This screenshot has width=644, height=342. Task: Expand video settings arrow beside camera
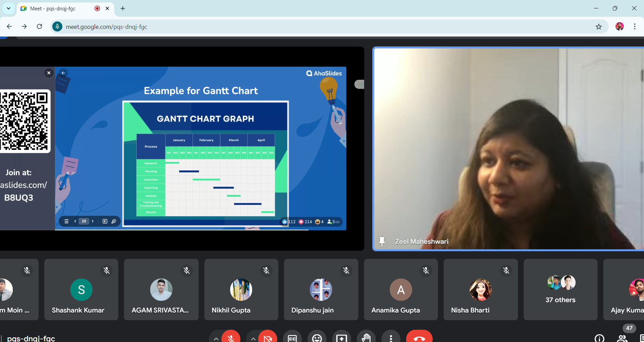pyautogui.click(x=253, y=339)
